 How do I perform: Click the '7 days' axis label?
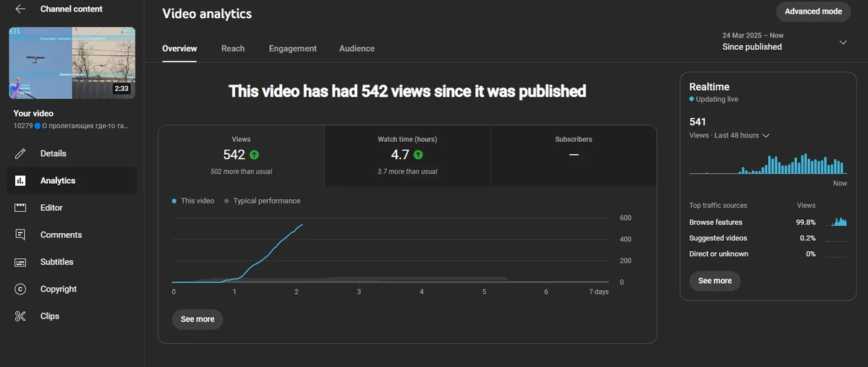pos(599,292)
